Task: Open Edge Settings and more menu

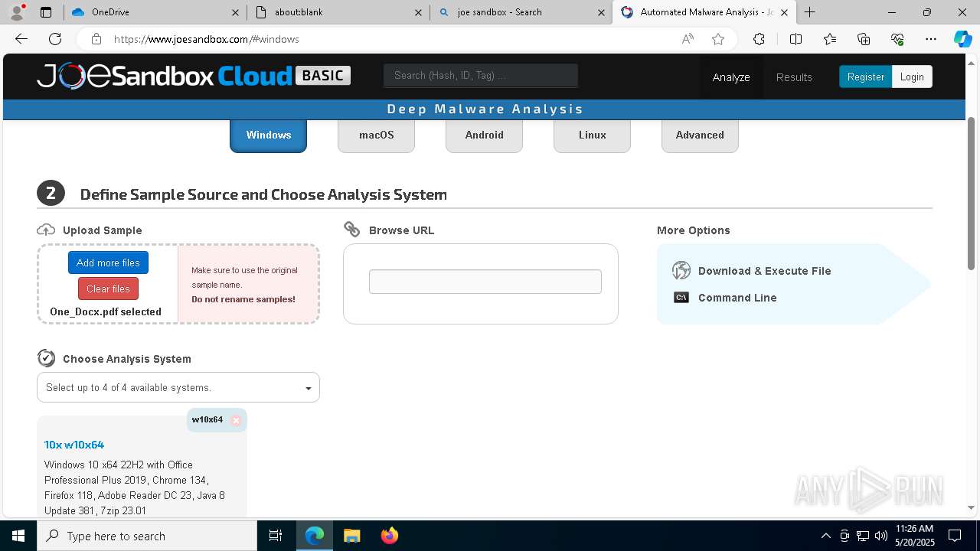Action: pos(931,39)
